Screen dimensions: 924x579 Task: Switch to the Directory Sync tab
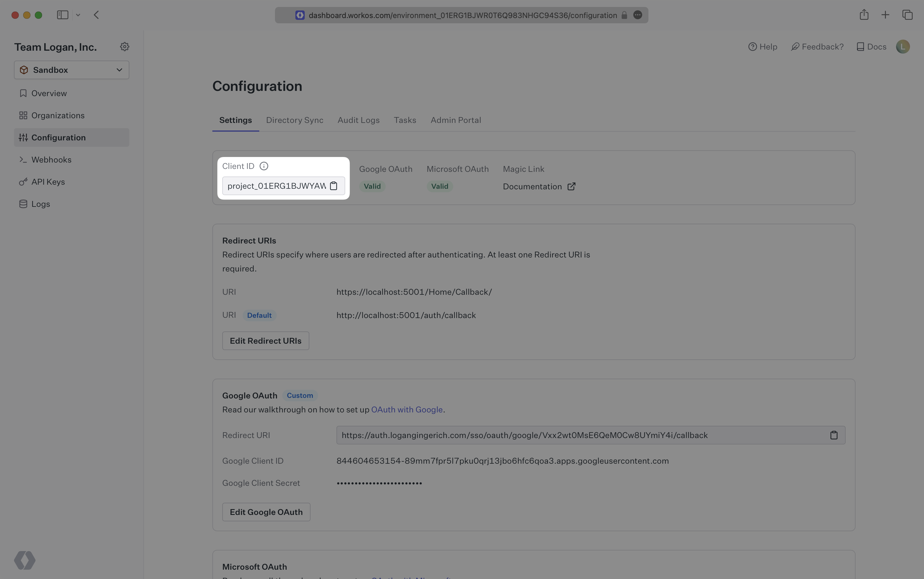(x=294, y=120)
